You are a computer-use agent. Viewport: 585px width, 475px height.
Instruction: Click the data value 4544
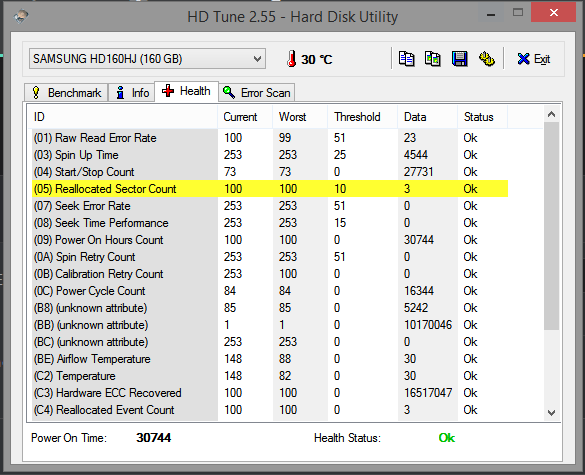(416, 155)
